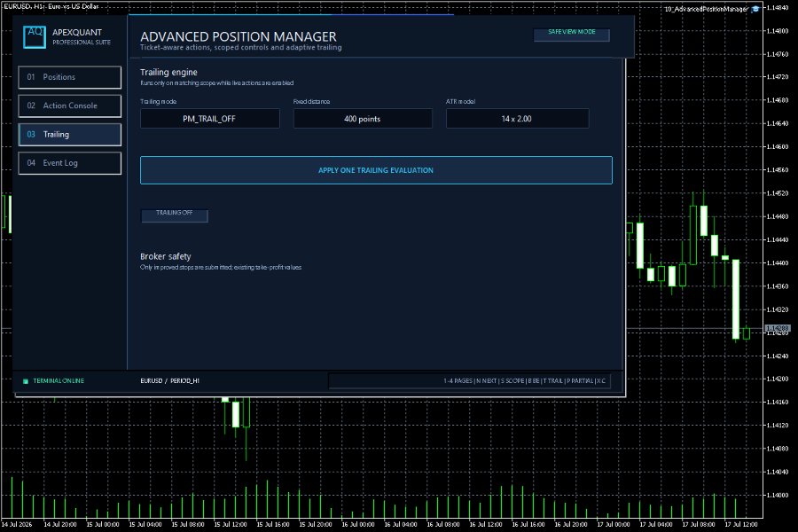
Task: Click the current price label on price axis
Action: coord(777,328)
